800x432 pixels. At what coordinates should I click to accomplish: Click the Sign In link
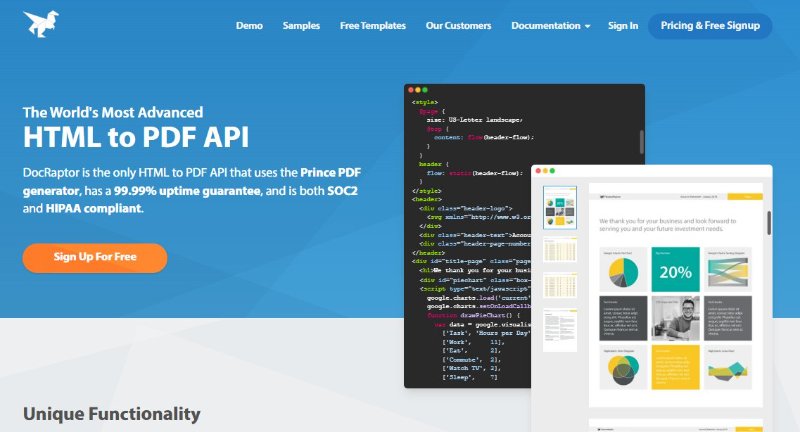(x=622, y=25)
